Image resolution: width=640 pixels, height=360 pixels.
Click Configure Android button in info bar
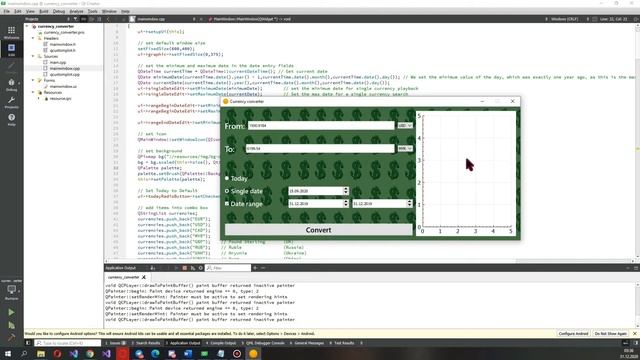pos(573,333)
